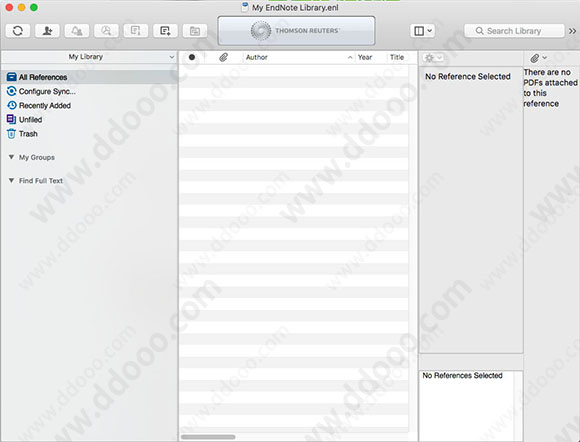
Task: Click the New Reference toolbar icon
Action: pos(165,31)
